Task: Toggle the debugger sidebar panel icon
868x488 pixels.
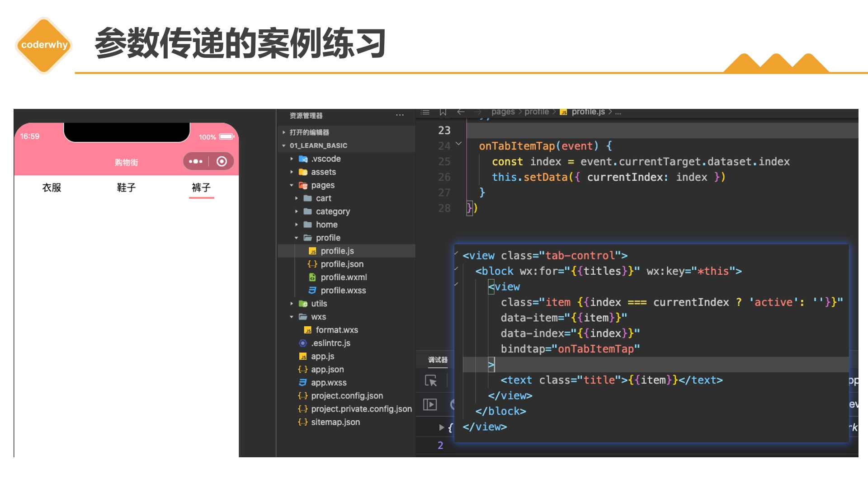Action: tap(430, 404)
